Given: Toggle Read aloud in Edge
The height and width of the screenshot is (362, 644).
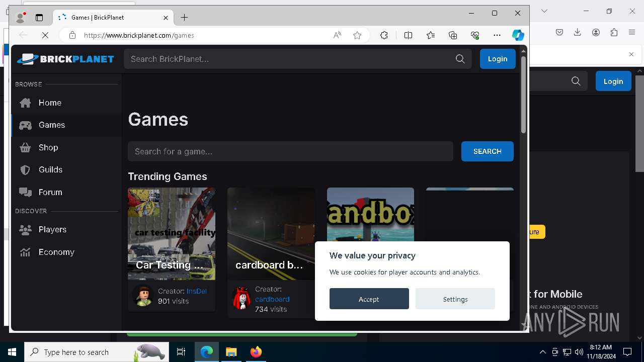Looking at the screenshot, I should 337,35.
